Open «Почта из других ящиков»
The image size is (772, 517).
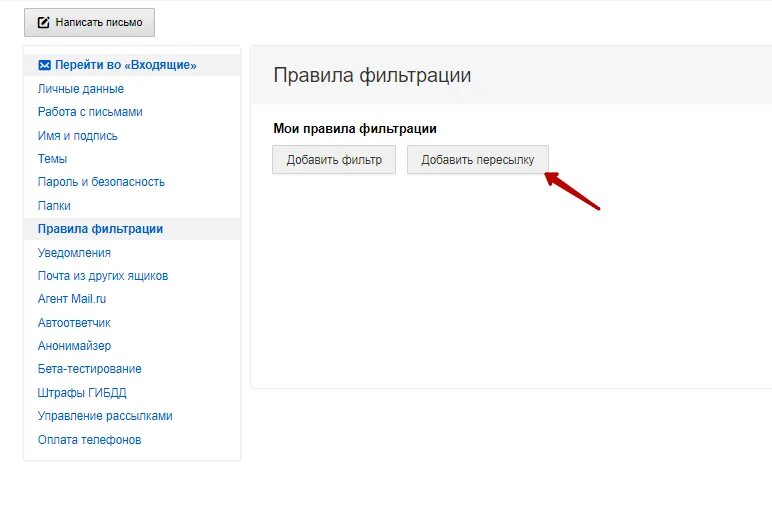103,276
